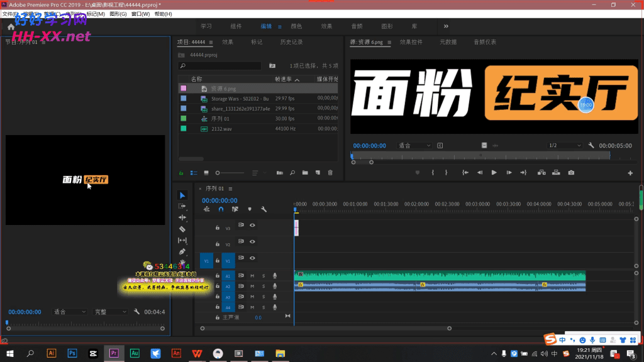
Task: Toggle lock on track V3
Action: point(217,228)
